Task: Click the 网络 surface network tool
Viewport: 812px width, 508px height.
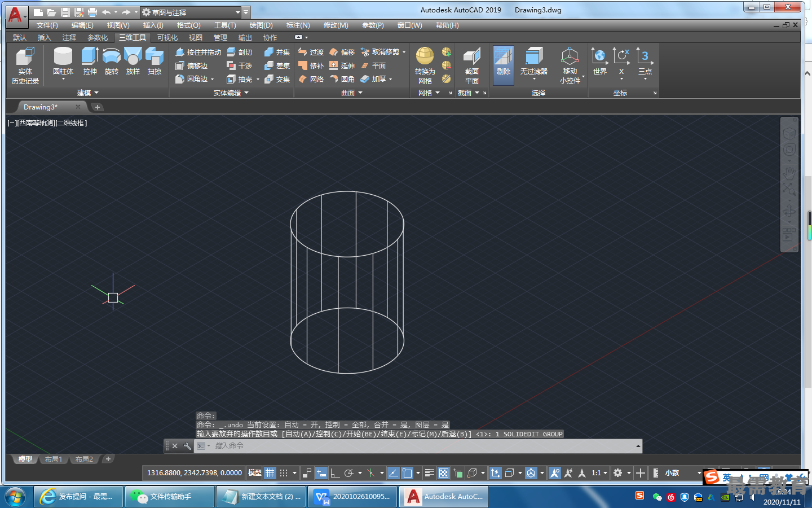Action: click(311, 80)
